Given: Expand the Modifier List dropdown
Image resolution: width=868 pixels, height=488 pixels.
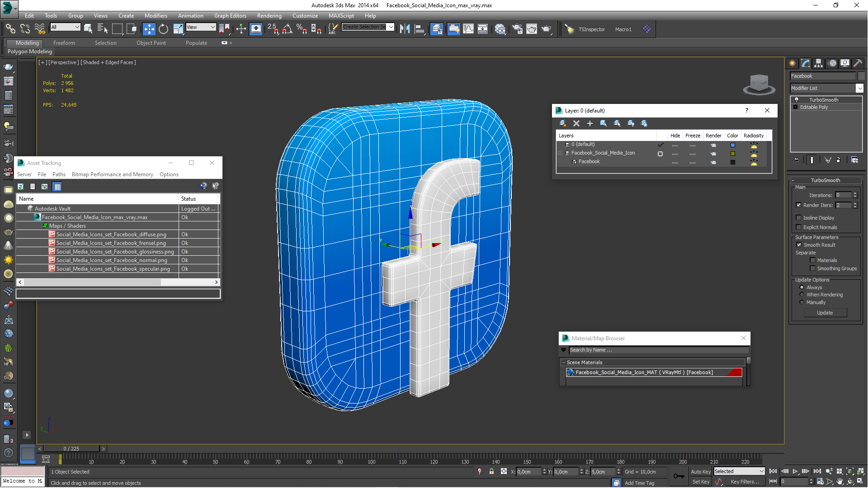Looking at the screenshot, I should pyautogui.click(x=859, y=88).
